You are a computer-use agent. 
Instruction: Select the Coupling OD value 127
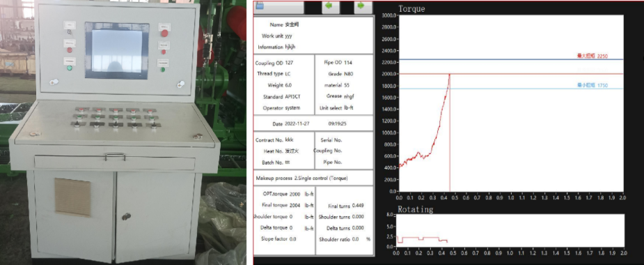click(289, 63)
